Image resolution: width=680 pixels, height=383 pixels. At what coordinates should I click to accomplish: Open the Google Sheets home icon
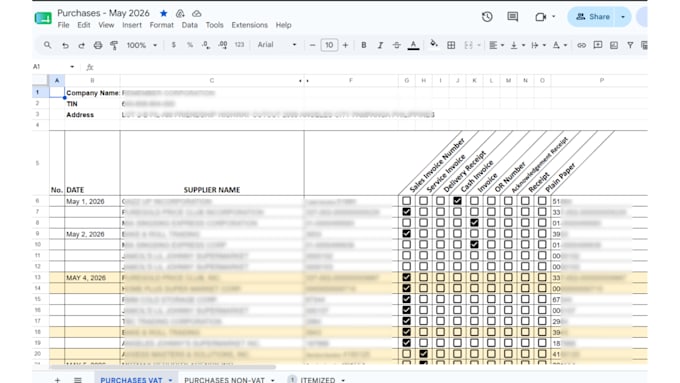coord(43,18)
